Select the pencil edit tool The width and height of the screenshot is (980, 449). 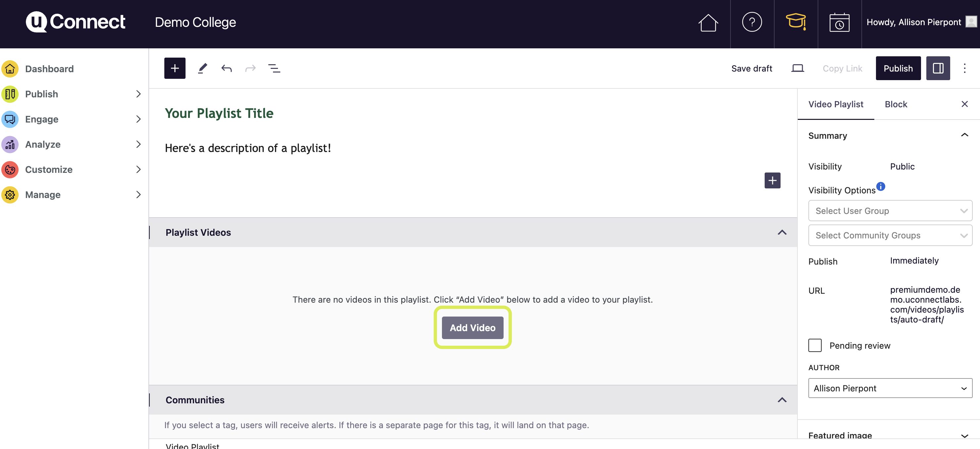click(202, 69)
